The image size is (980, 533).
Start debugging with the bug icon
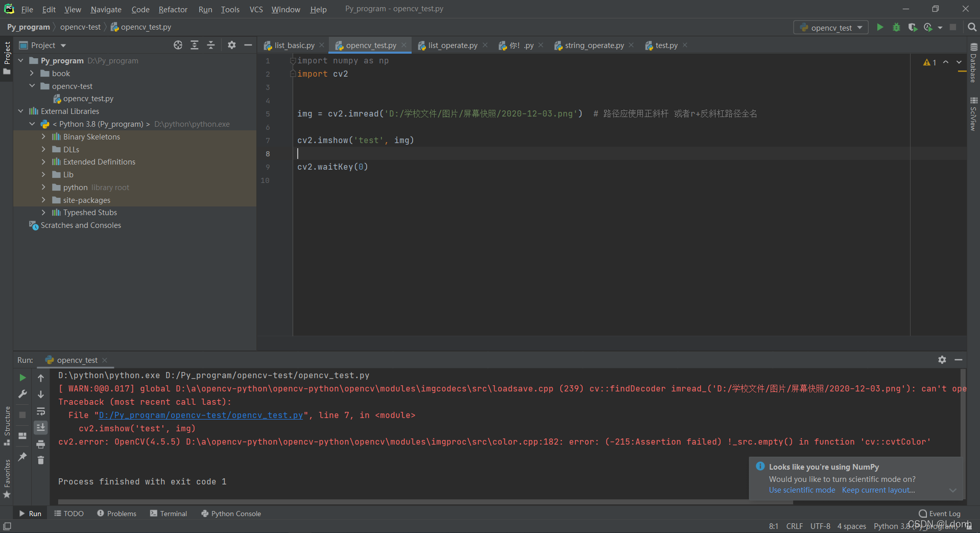(896, 27)
